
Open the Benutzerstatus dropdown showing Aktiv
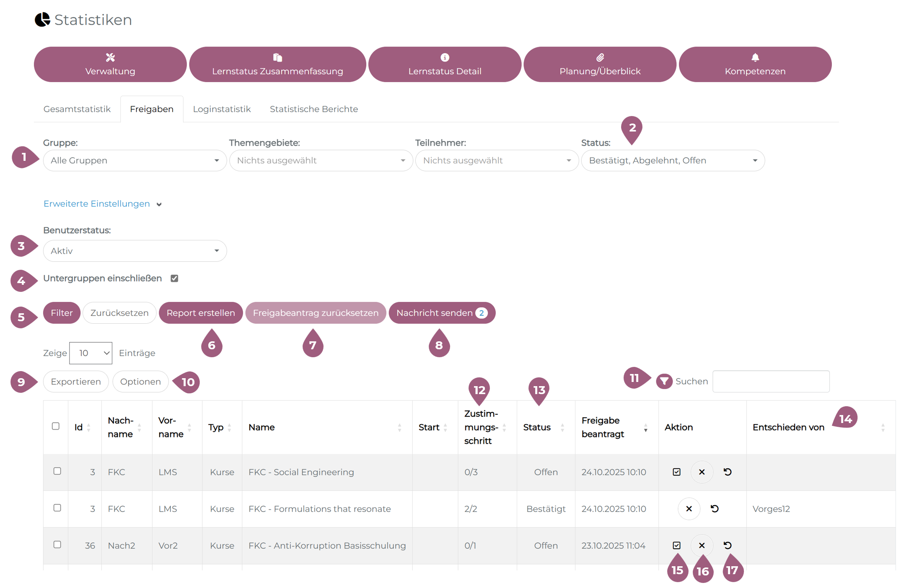[x=135, y=251]
